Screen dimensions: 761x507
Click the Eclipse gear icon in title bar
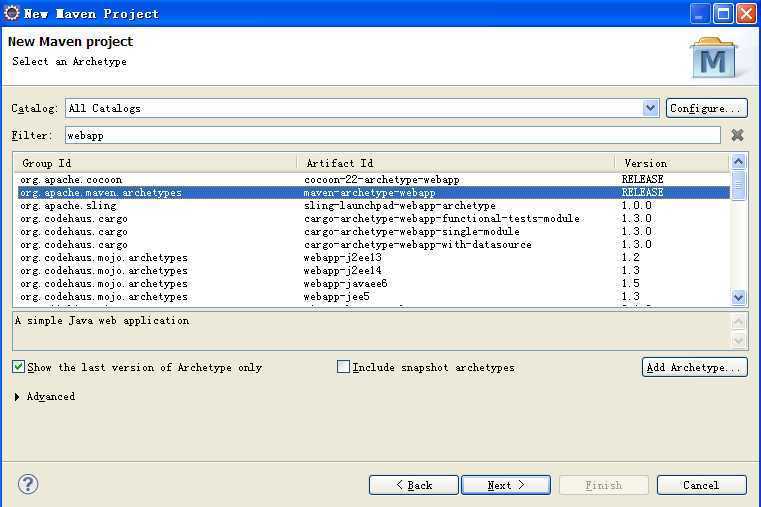11,13
